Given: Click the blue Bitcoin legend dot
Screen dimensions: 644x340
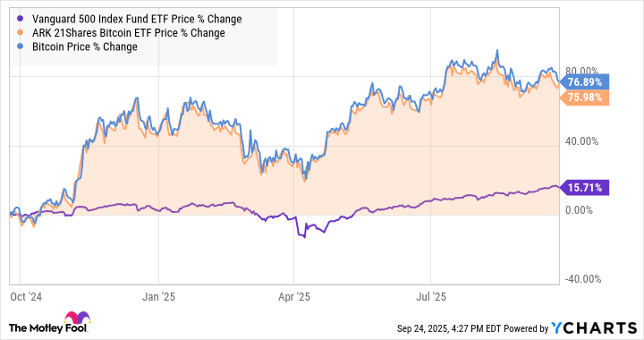Looking at the screenshot, I should [20, 47].
